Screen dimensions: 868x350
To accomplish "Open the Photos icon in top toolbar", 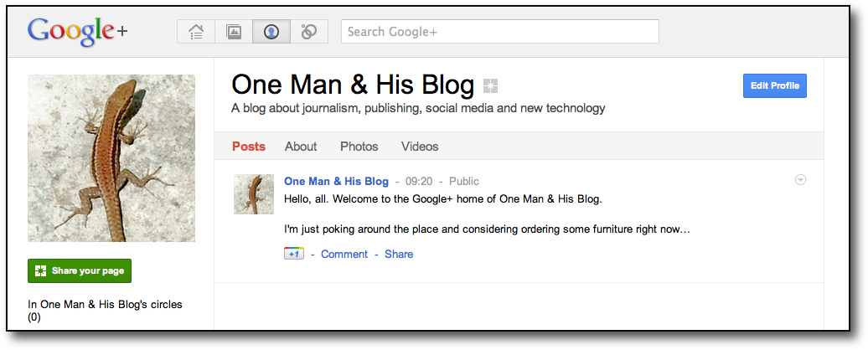I will point(234,32).
